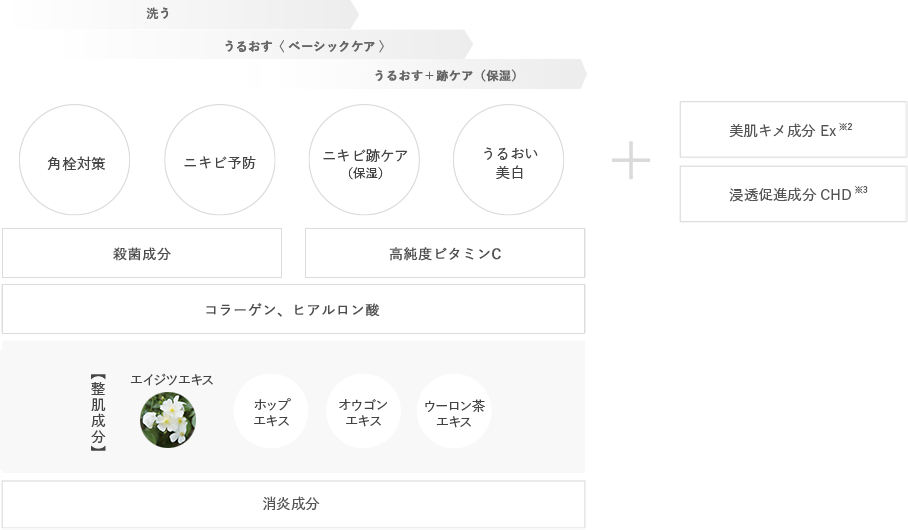This screenshot has width=908, height=530.
Task: Click the 殺菌成分 box
Action: (142, 253)
